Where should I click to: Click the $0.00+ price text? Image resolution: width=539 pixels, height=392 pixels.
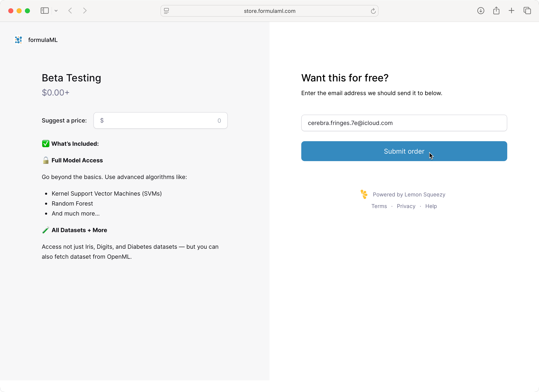(56, 92)
